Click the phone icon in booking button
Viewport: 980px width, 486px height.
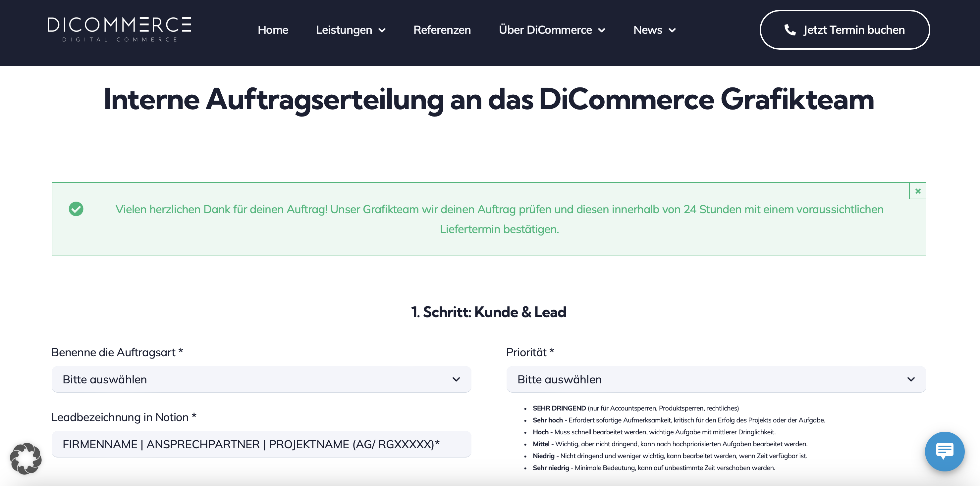790,30
